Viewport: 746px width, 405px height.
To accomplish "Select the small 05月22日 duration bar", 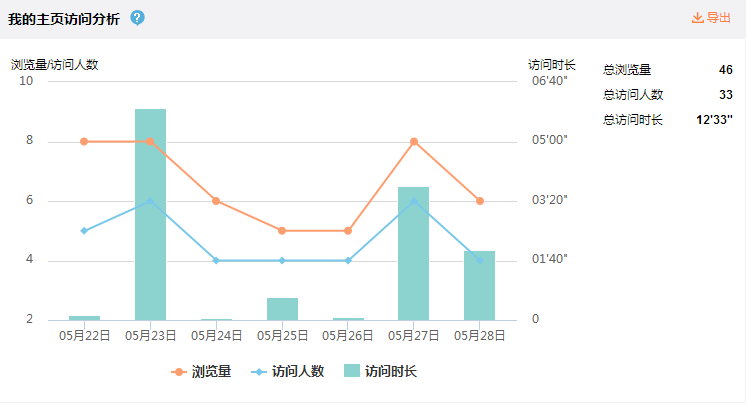I will tap(84, 318).
